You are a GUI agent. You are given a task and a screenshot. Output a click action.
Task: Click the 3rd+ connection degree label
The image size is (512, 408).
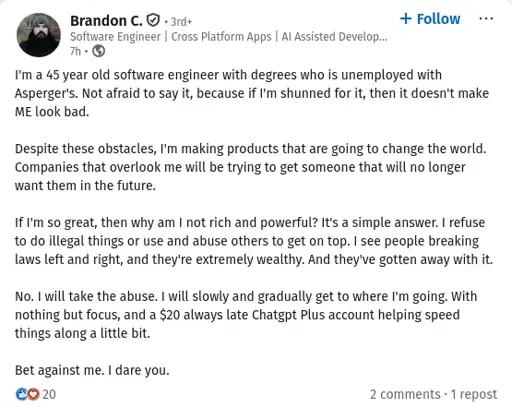pyautogui.click(x=181, y=22)
